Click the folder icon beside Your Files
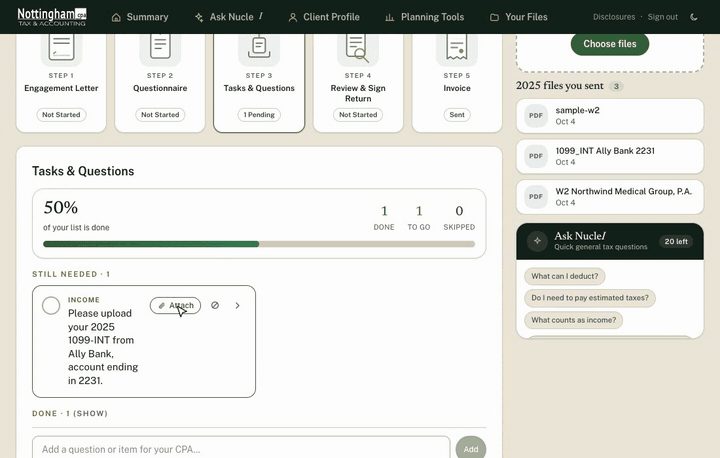The image size is (720, 458). coord(494,17)
